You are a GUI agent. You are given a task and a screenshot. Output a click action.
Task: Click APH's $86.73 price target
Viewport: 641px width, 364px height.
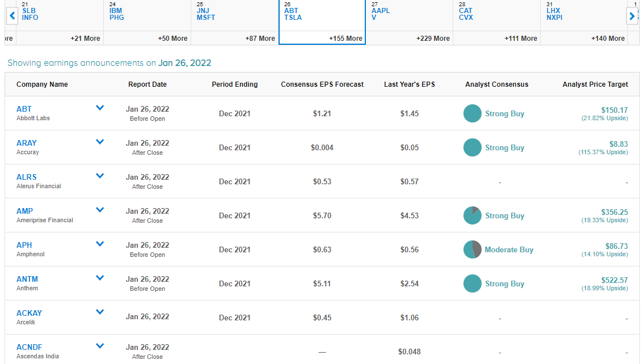(x=617, y=246)
